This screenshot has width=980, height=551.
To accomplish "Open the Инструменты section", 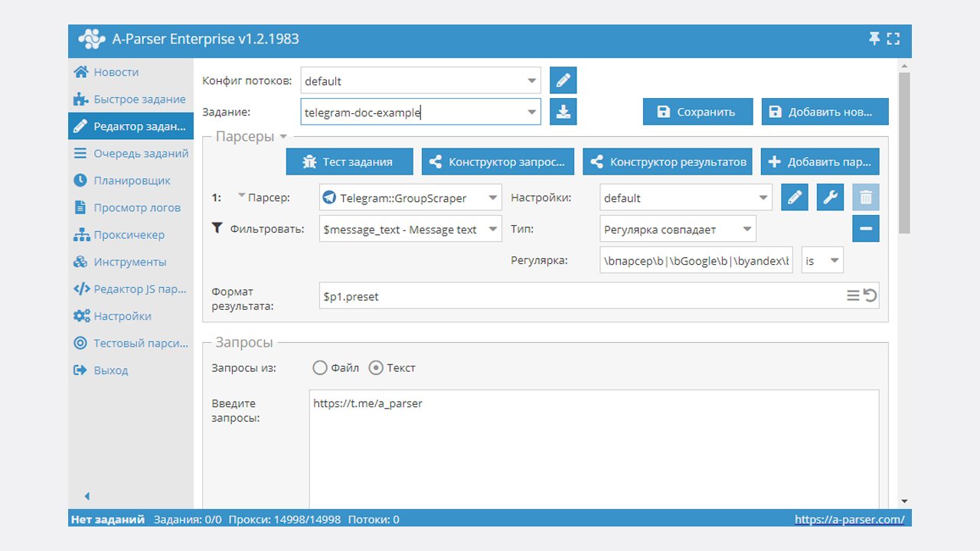I will [x=130, y=262].
